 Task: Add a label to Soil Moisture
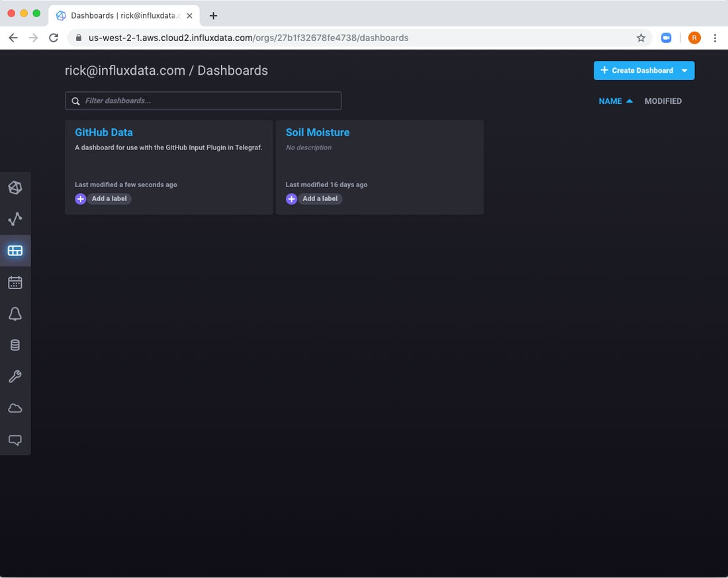pyautogui.click(x=314, y=199)
